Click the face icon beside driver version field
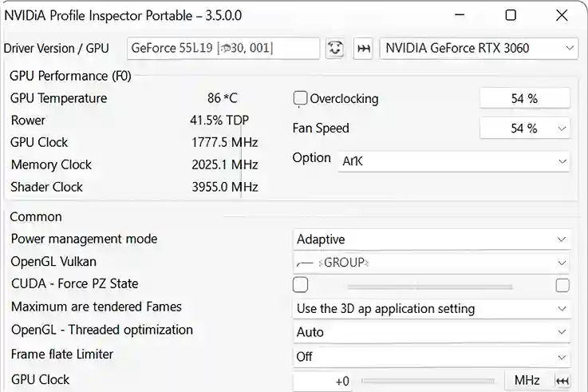This screenshot has width=588, height=392. pyautogui.click(x=335, y=49)
